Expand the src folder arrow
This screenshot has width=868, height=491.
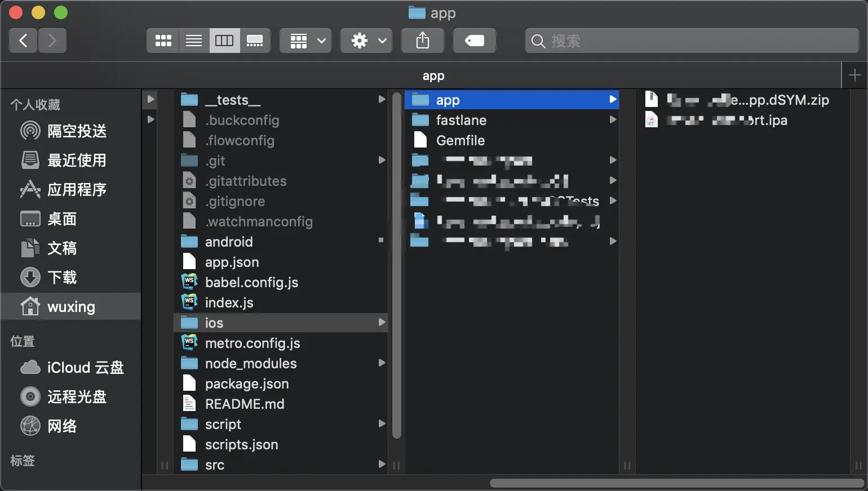[382, 465]
